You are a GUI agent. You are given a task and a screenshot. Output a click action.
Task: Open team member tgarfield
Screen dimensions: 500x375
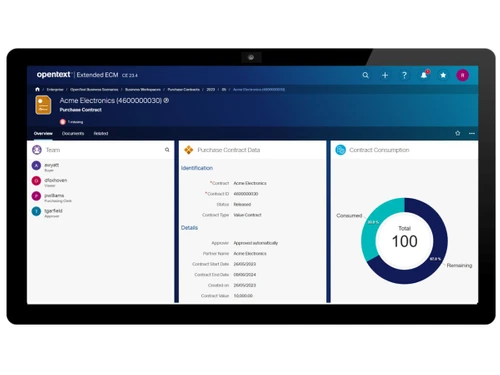click(x=53, y=211)
